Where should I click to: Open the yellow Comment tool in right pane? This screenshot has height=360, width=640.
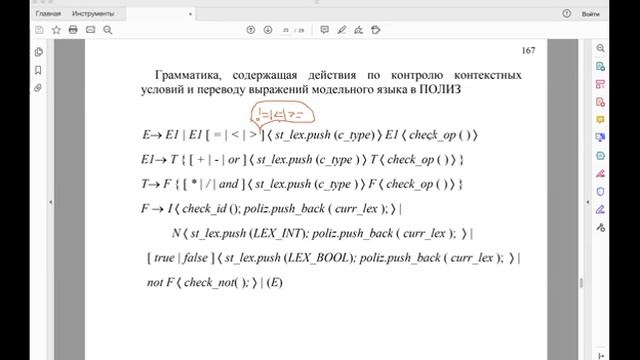(600, 120)
